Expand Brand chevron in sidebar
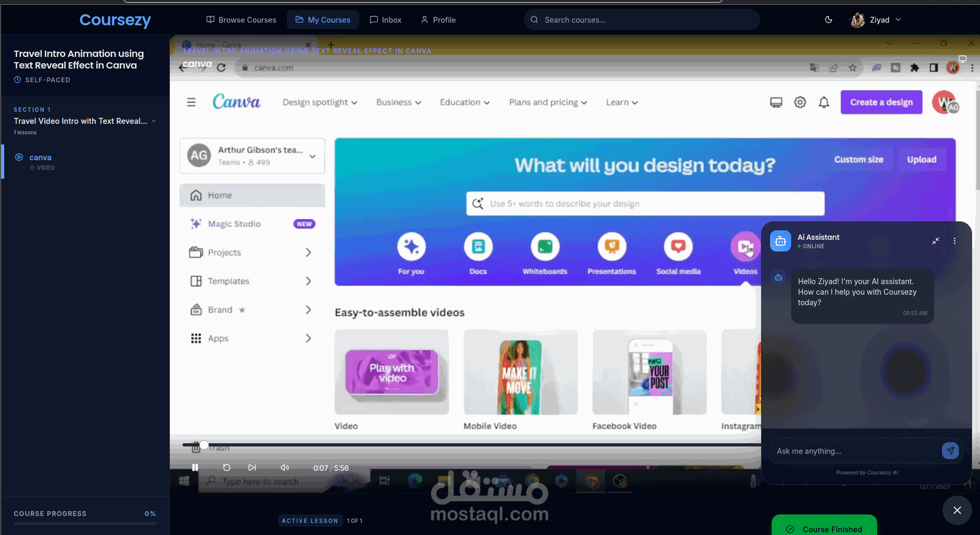The image size is (980, 535). click(309, 310)
